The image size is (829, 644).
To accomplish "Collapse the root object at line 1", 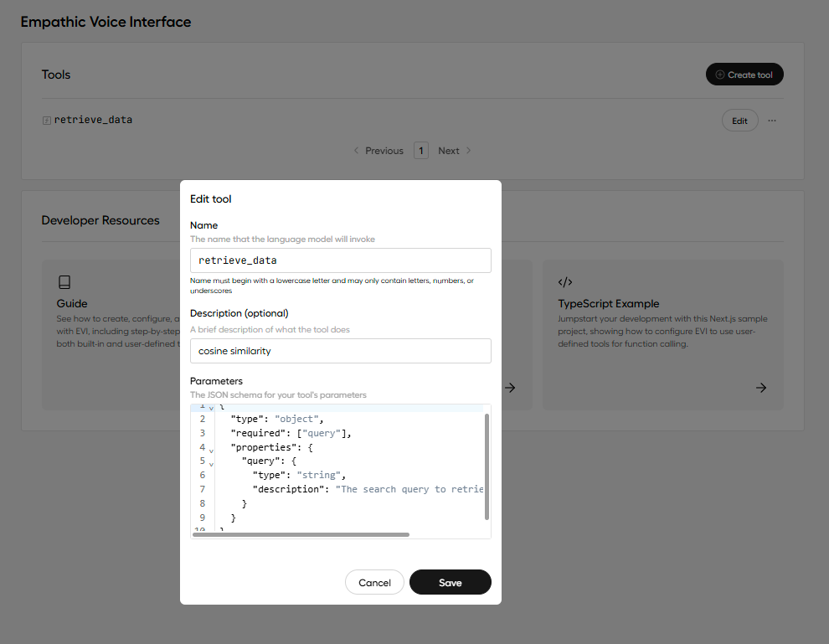I will (x=211, y=408).
